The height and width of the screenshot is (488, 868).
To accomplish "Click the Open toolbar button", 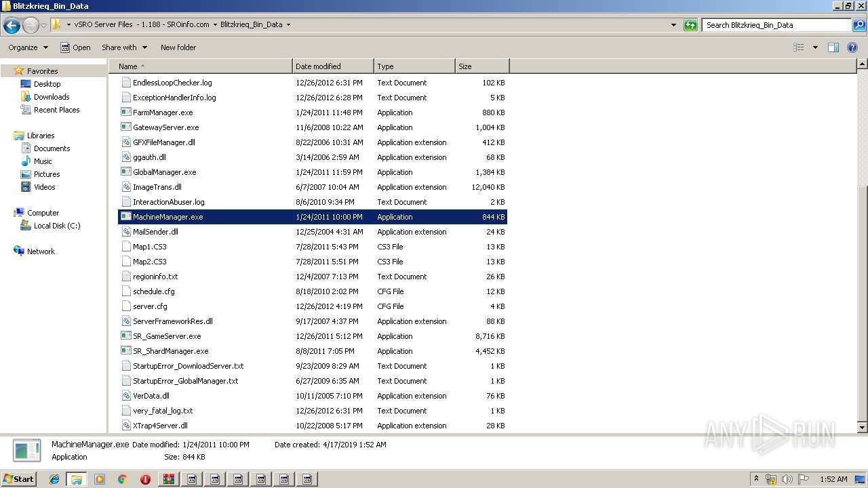I will pyautogui.click(x=75, y=47).
